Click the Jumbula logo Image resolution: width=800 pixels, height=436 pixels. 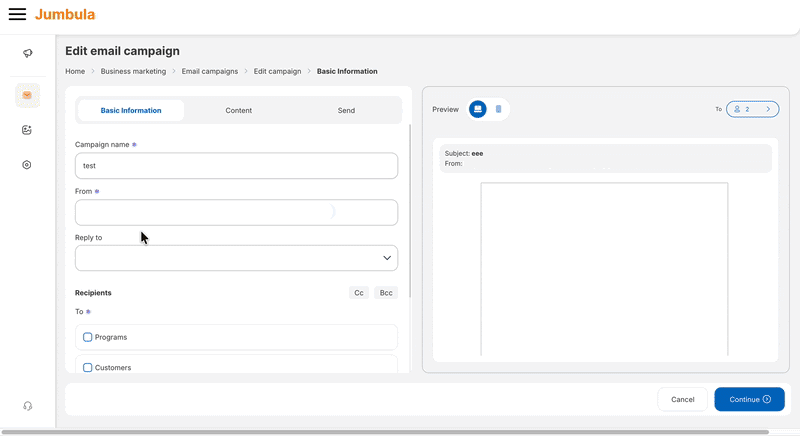(65, 15)
